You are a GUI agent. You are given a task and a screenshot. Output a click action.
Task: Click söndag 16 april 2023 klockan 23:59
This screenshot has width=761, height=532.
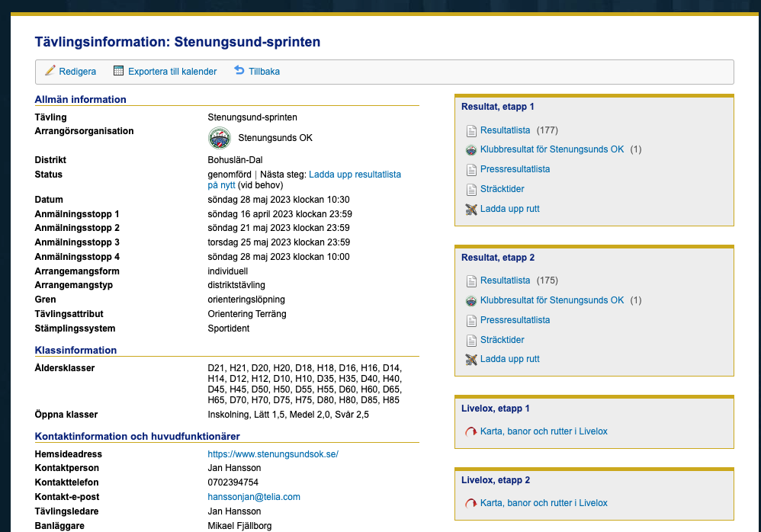(x=280, y=214)
